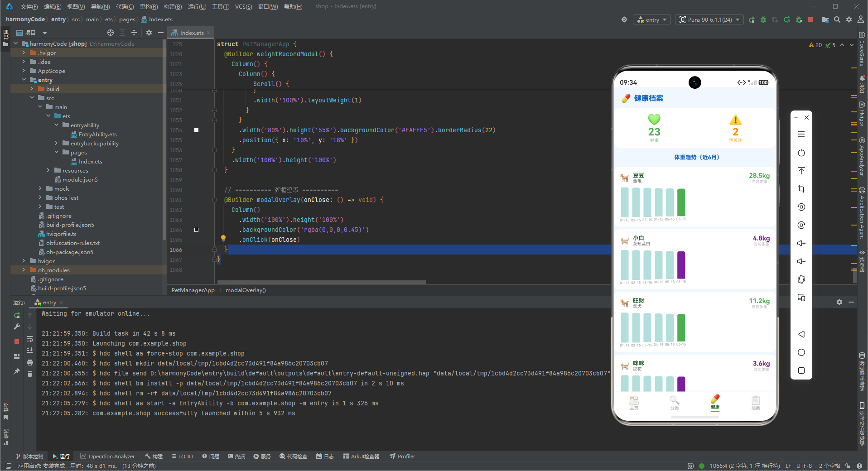Open the 文件(F) menu

coord(29,6)
